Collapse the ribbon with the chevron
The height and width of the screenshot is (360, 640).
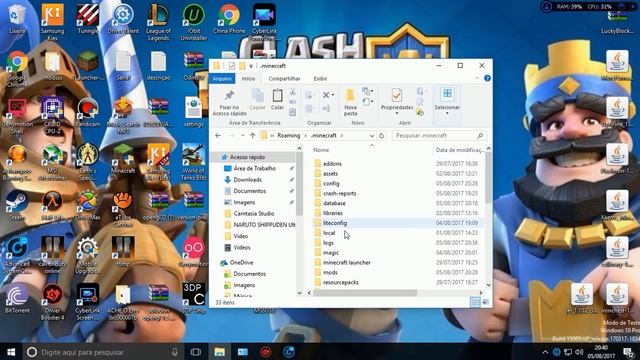coord(477,78)
